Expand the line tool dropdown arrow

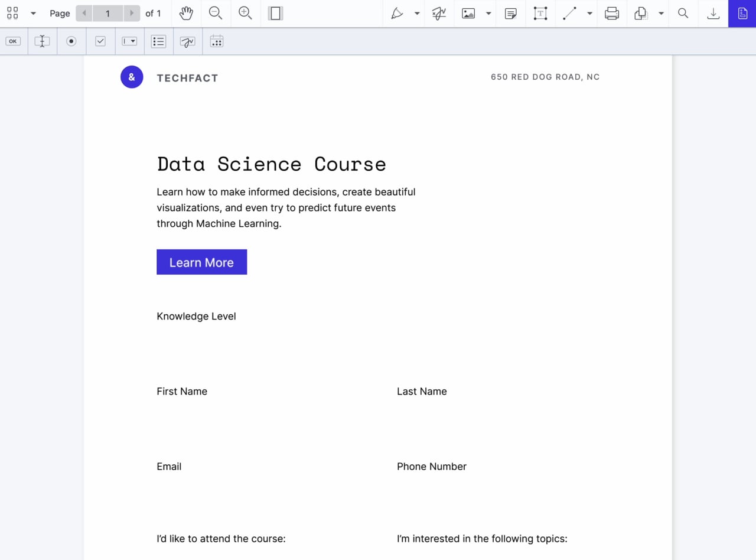[589, 13]
